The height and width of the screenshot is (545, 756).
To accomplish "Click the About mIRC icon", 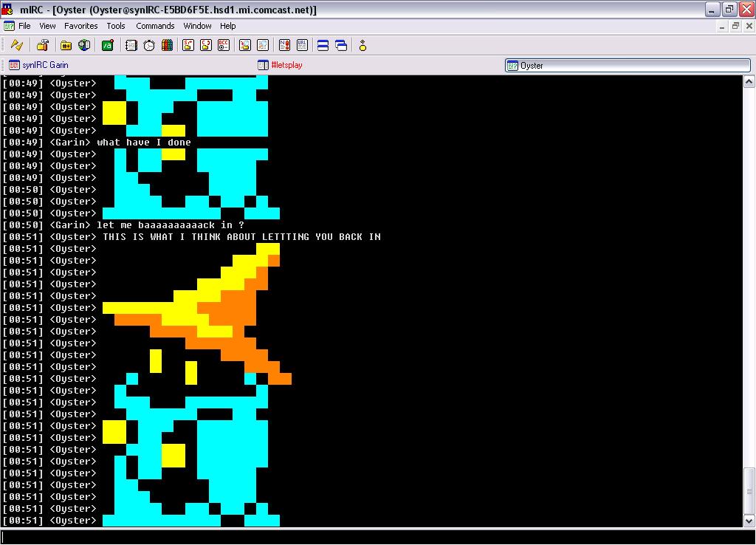I will 362,45.
